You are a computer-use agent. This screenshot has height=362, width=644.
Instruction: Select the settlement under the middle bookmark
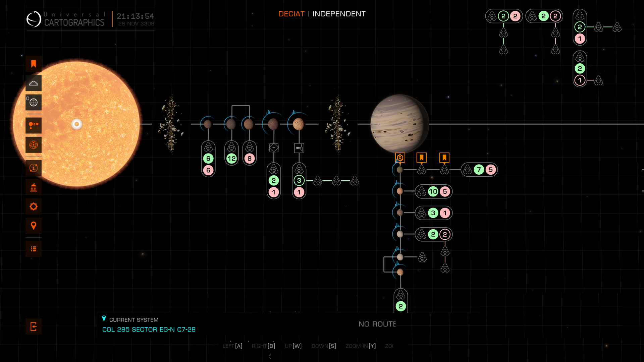[x=422, y=170]
